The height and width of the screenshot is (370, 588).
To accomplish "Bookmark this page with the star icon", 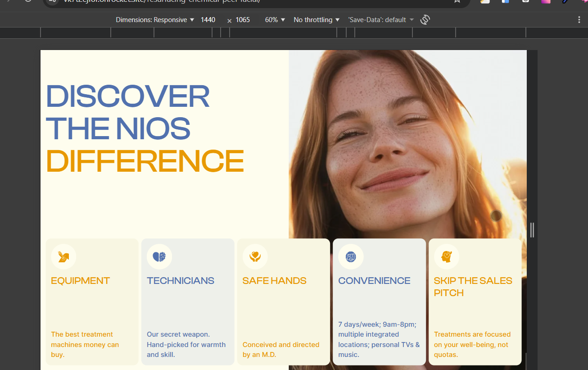I will [x=457, y=1].
